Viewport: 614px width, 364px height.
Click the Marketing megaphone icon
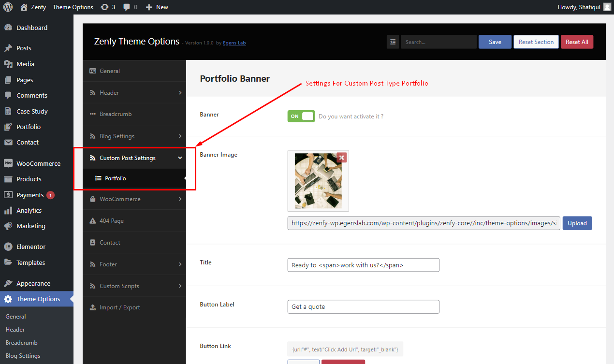coord(8,226)
